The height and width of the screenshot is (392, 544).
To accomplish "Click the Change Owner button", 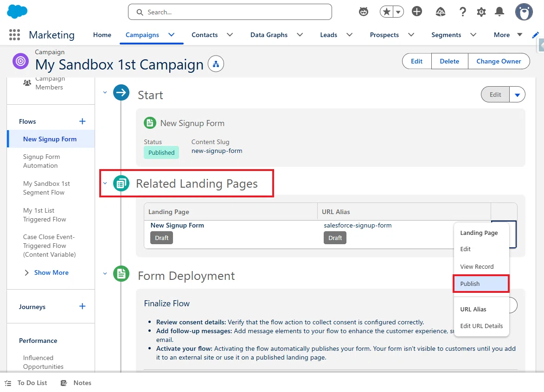I will [x=499, y=61].
